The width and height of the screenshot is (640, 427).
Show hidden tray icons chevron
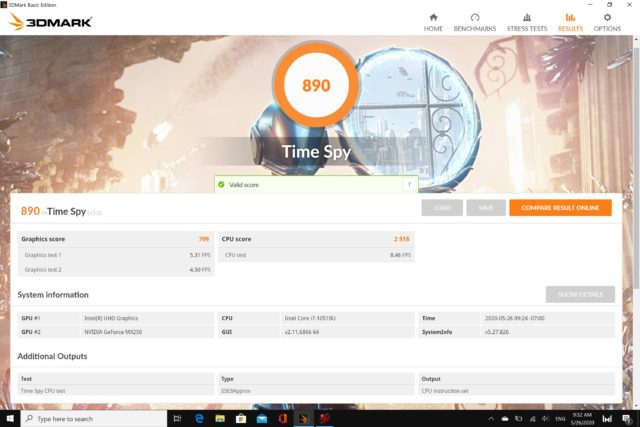pyautogui.click(x=491, y=419)
